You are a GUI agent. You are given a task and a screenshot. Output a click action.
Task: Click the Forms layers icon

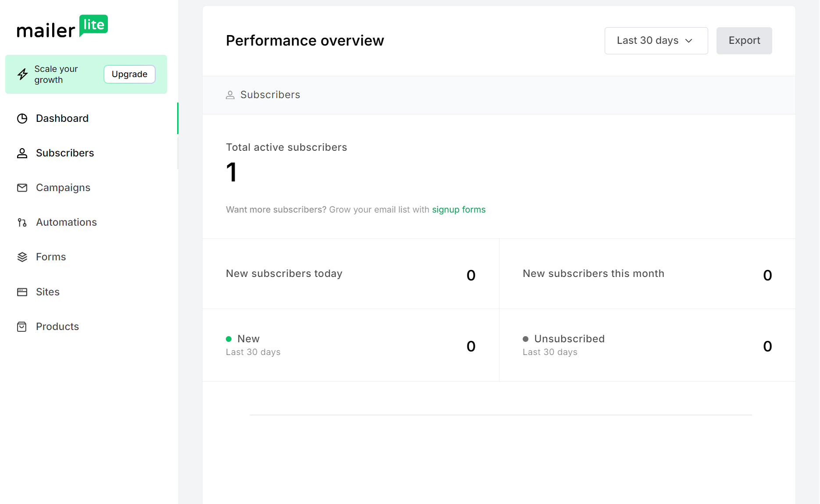[22, 257]
